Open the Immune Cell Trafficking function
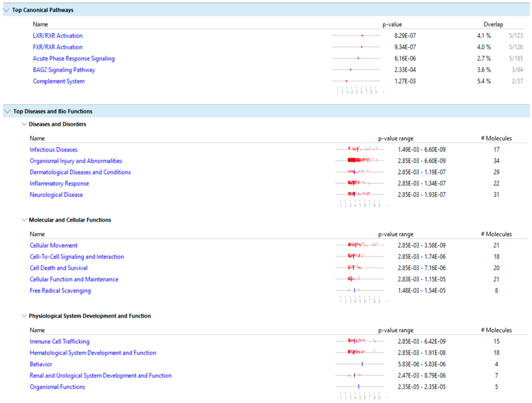This screenshot has width=532, height=403. tap(59, 341)
